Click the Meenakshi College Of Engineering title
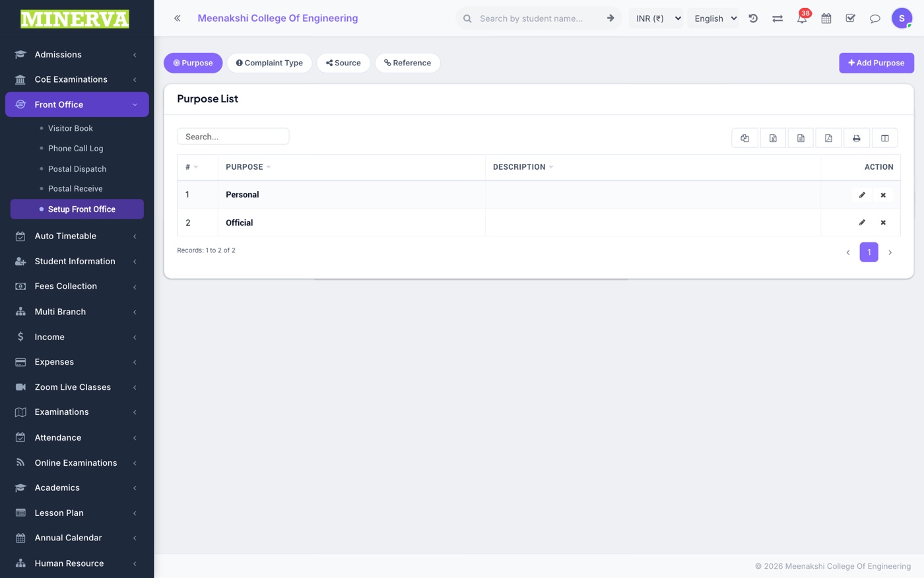The image size is (924, 578). (x=278, y=18)
